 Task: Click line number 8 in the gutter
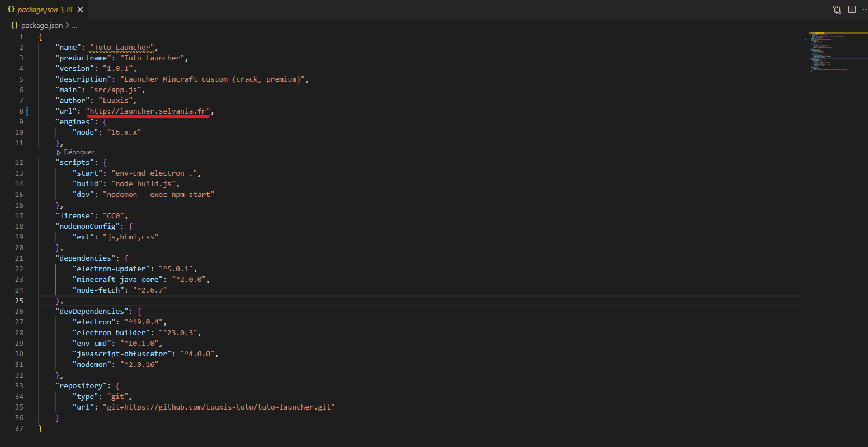(x=21, y=111)
